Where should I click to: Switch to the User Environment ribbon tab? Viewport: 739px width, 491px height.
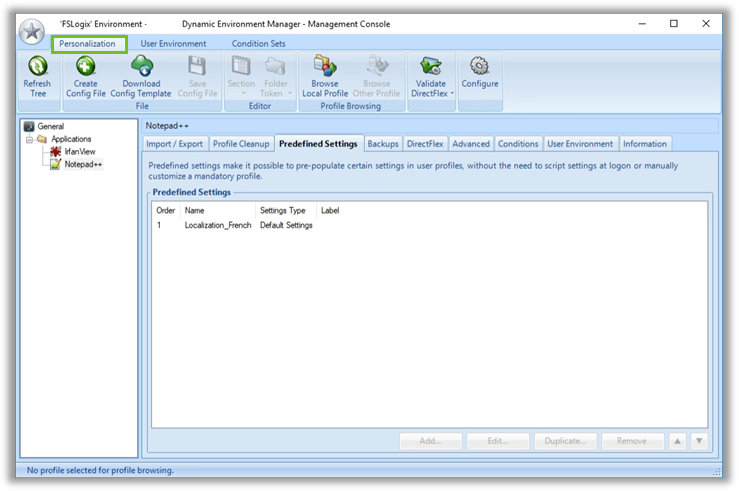click(173, 44)
